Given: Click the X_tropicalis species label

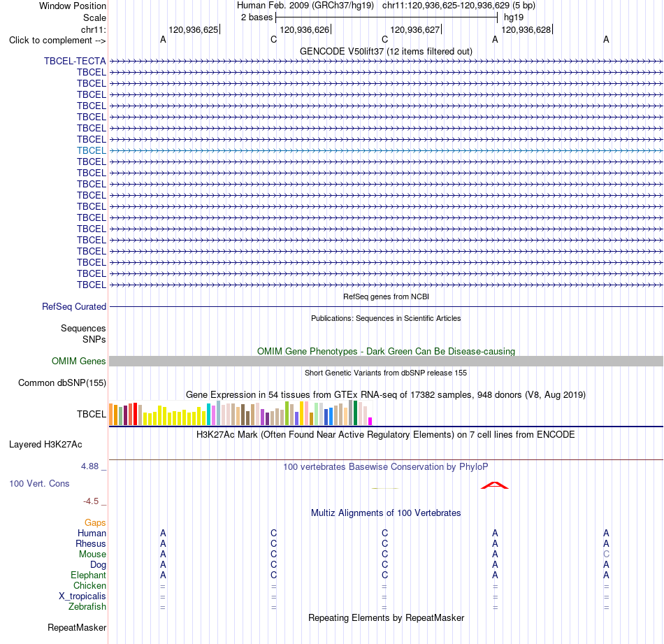Looking at the screenshot, I should [82, 596].
